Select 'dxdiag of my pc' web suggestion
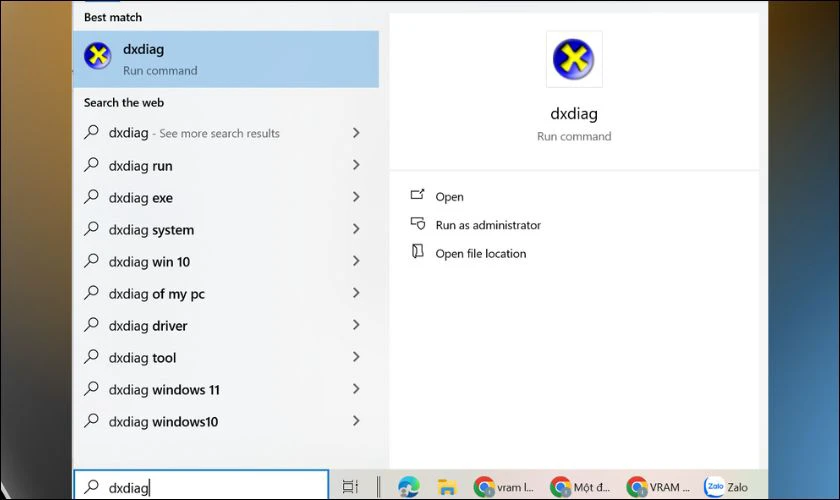This screenshot has width=840, height=500. click(156, 294)
